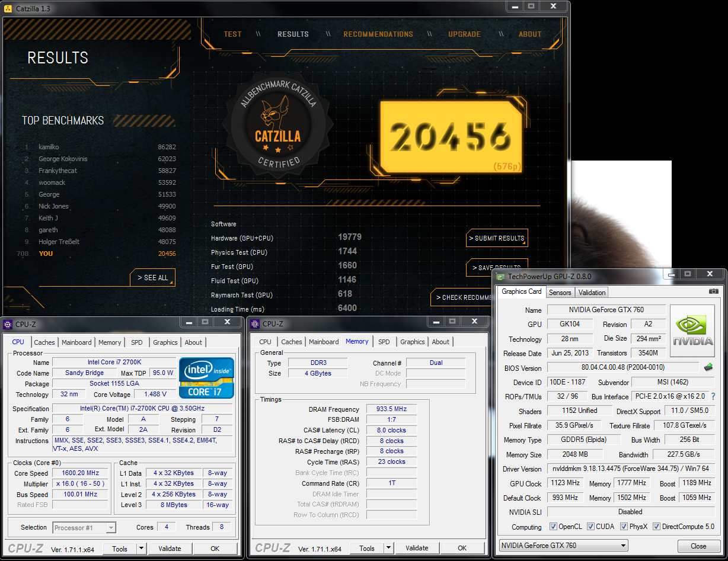Switch to Sensors tab in GPU-Z
Image resolution: width=728 pixels, height=561 pixels.
pos(560,292)
